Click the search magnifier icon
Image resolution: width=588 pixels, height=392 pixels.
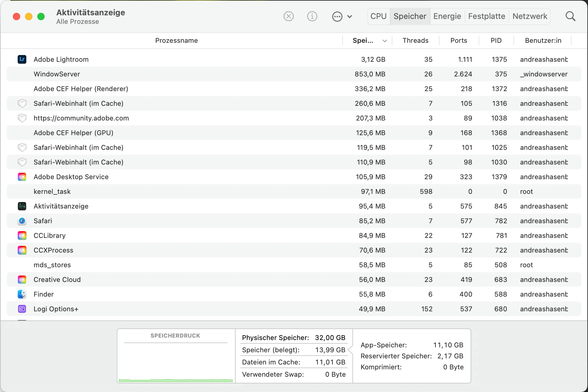point(570,16)
